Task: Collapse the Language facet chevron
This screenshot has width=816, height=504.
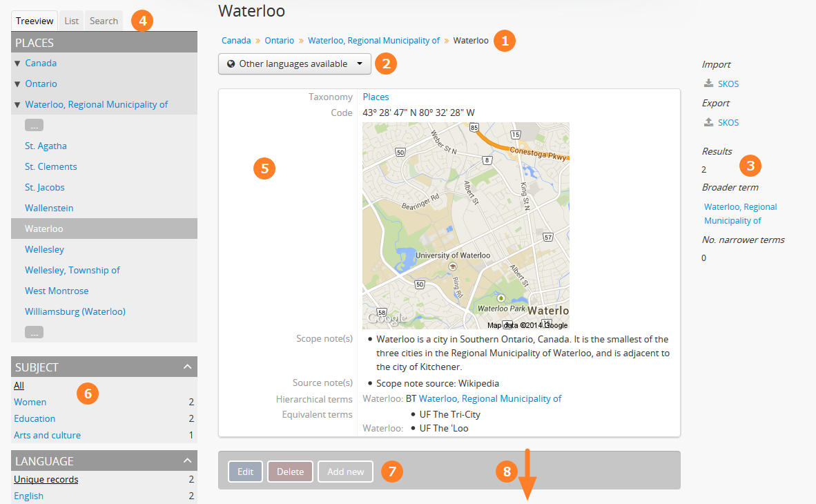Action: point(187,461)
